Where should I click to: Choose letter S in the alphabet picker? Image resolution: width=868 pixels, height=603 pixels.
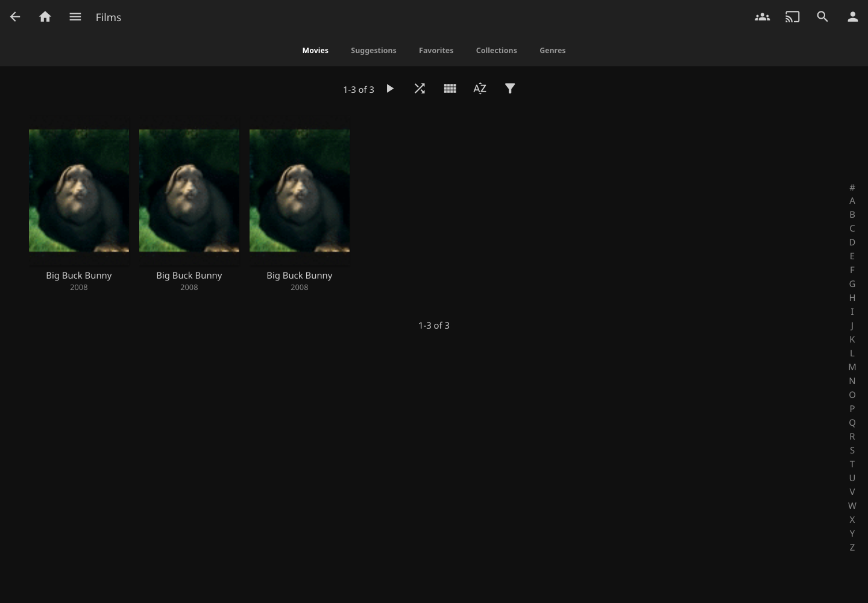(x=852, y=450)
